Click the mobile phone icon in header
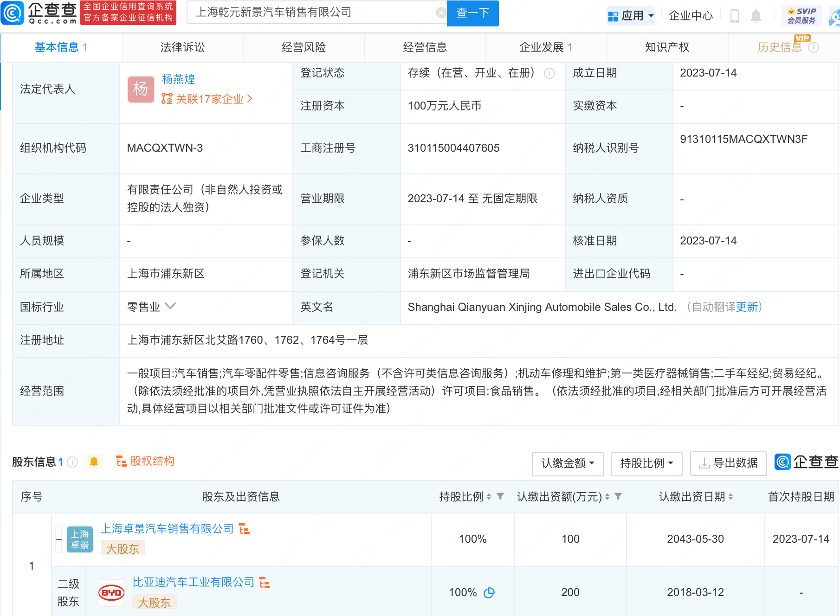This screenshot has height=616, width=840. pyautogui.click(x=734, y=16)
